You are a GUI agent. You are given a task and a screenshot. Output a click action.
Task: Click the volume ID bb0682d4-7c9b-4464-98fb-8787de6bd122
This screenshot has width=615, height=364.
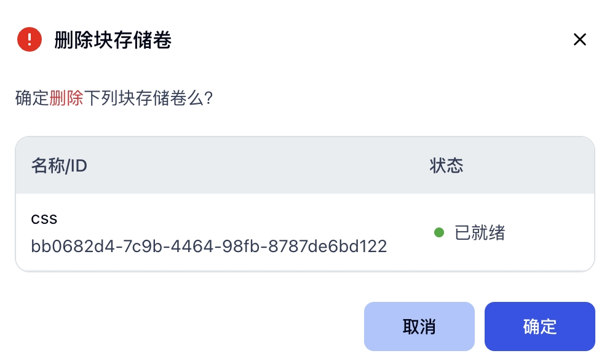209,247
